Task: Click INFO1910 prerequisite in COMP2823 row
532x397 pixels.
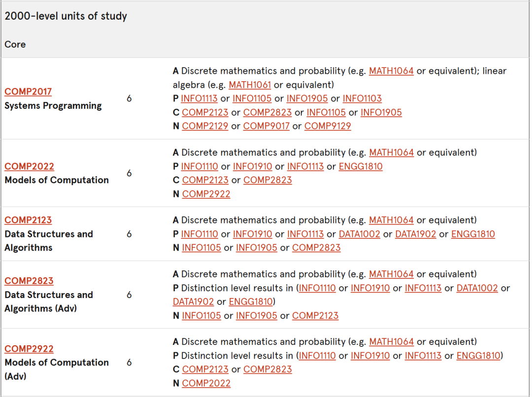Action: (370, 288)
